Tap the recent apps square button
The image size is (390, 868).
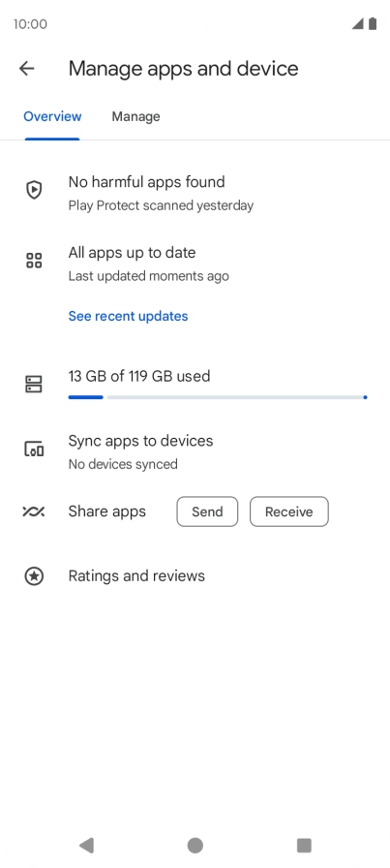[304, 846]
